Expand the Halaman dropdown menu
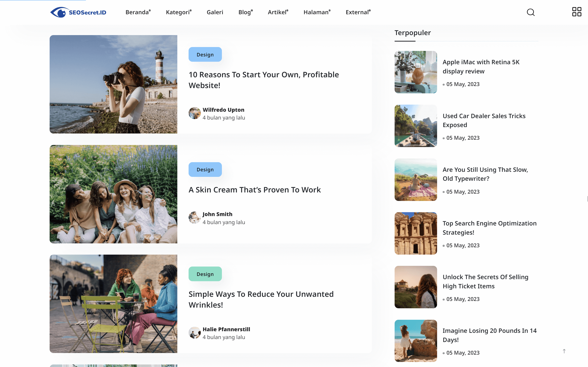Screen dimensions: 588x367 317,12
